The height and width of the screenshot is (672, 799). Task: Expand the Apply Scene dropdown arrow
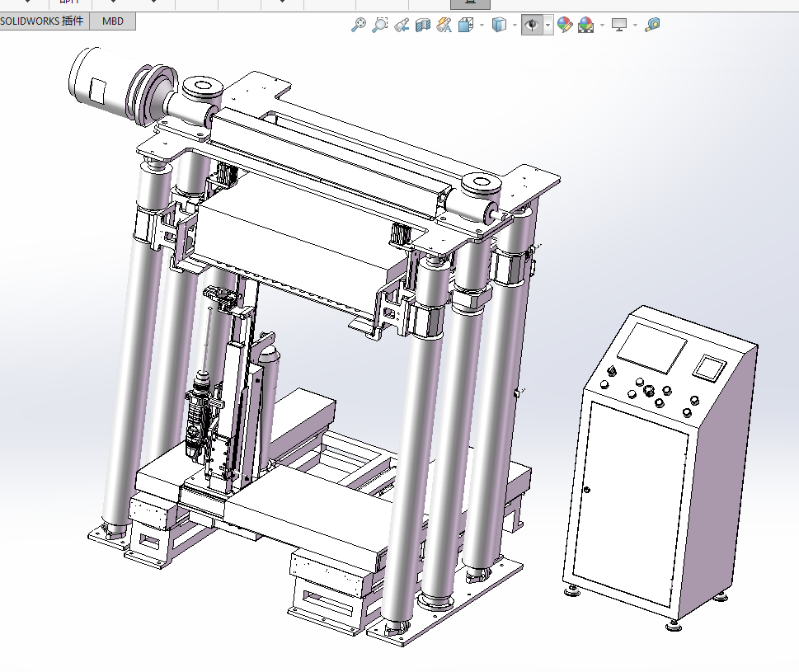[x=602, y=25]
